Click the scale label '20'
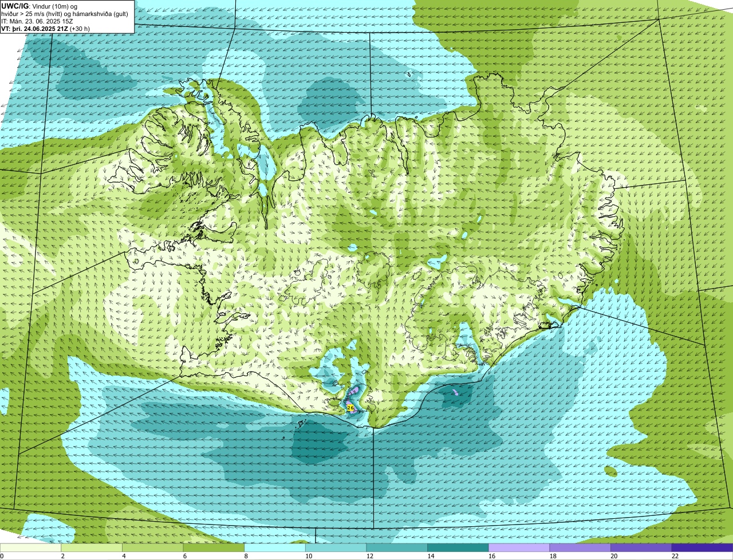The height and width of the screenshot is (560, 733). pyautogui.click(x=614, y=556)
